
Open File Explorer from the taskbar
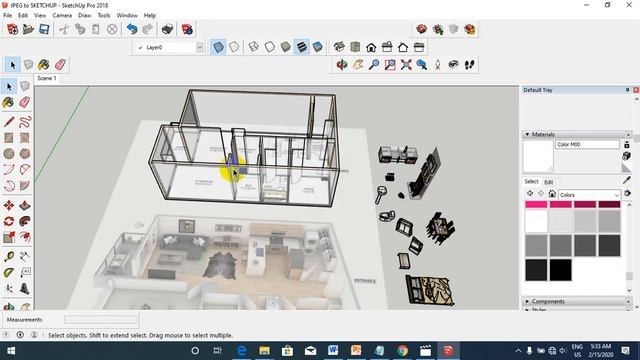point(264,351)
